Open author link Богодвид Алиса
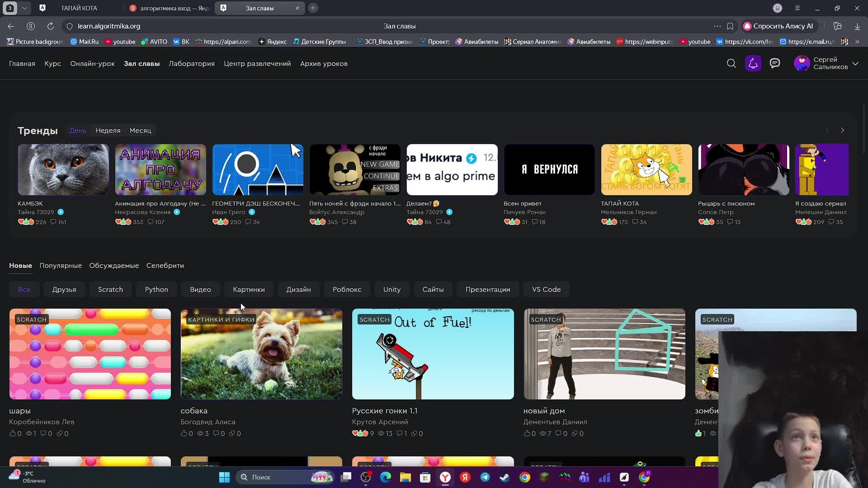This screenshot has height=488, width=868. click(x=208, y=422)
